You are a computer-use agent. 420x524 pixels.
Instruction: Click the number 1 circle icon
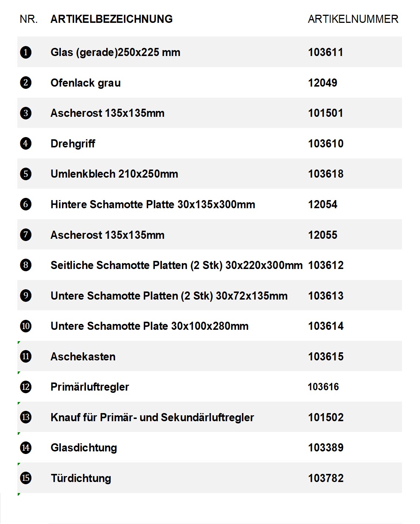[25, 52]
